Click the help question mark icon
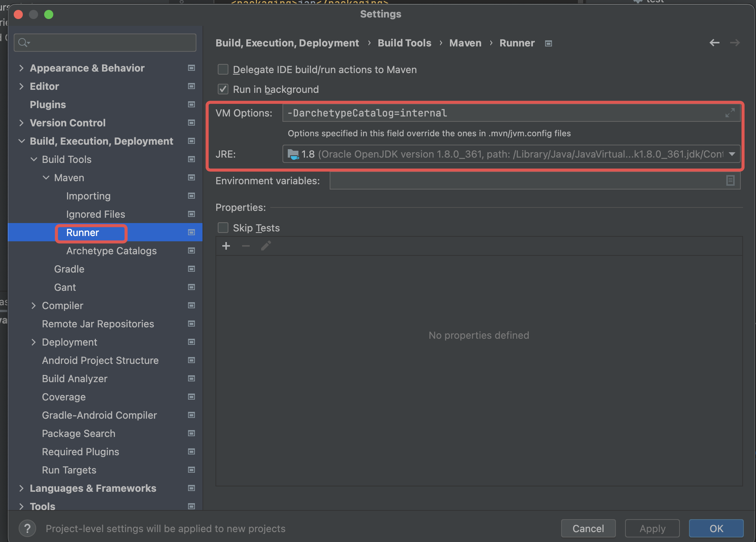756x542 pixels. coord(27,528)
